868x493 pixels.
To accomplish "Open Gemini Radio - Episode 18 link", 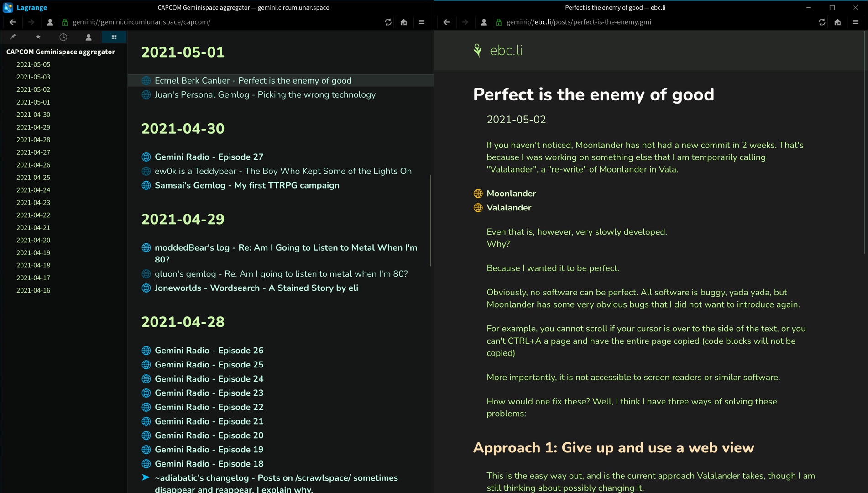I will [x=209, y=464].
